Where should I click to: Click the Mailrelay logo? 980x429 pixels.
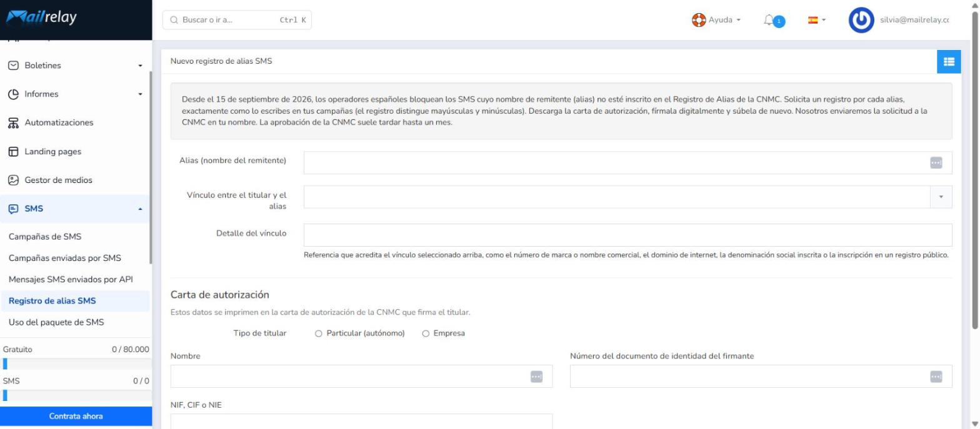(x=41, y=18)
